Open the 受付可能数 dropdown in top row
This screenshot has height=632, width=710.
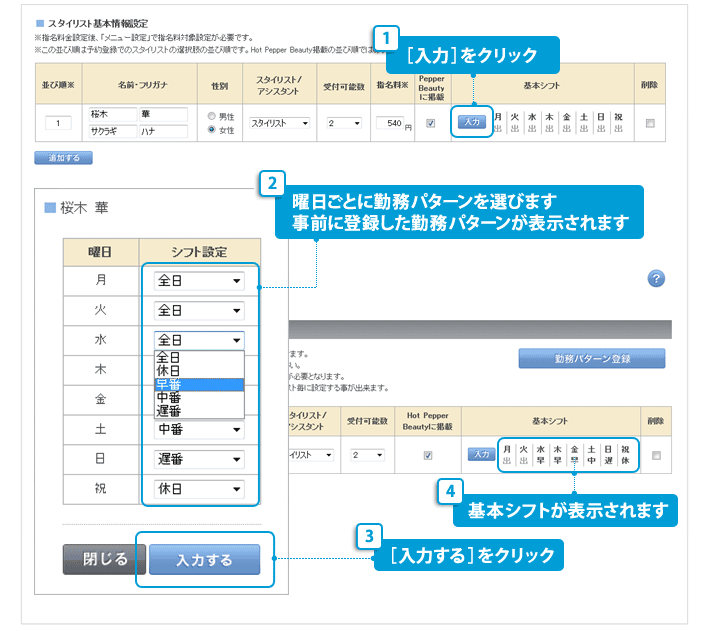click(x=343, y=123)
